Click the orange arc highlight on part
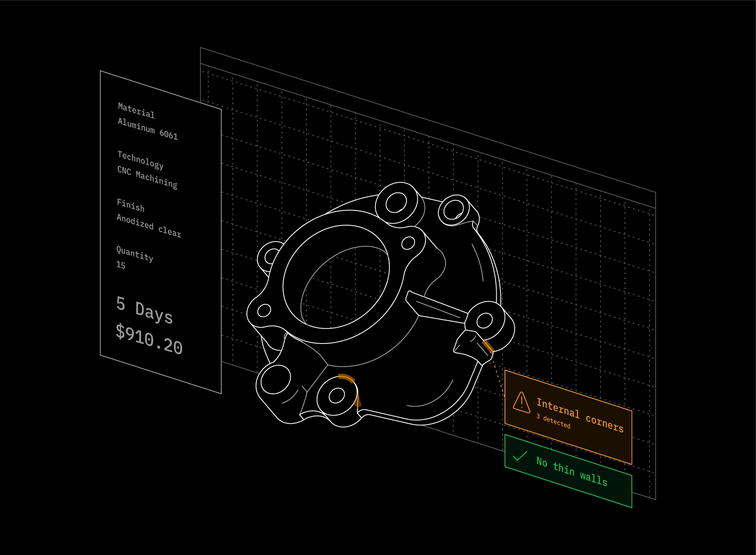Viewport: 756px width, 555px height. click(347, 378)
